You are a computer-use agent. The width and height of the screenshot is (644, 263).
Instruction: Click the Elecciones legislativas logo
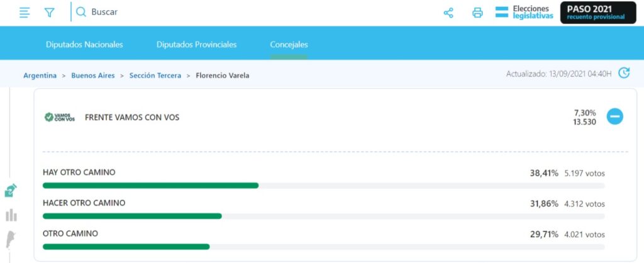coord(525,12)
